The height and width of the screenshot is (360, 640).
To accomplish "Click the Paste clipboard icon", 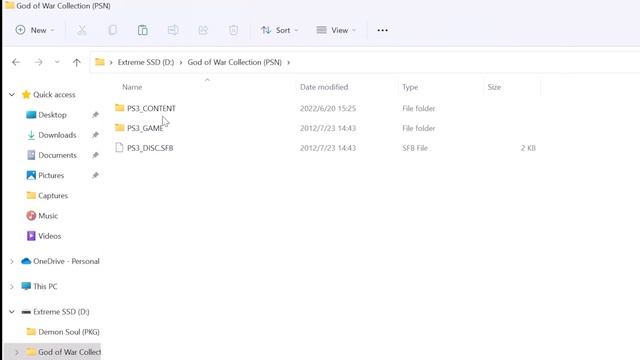I will tap(142, 30).
